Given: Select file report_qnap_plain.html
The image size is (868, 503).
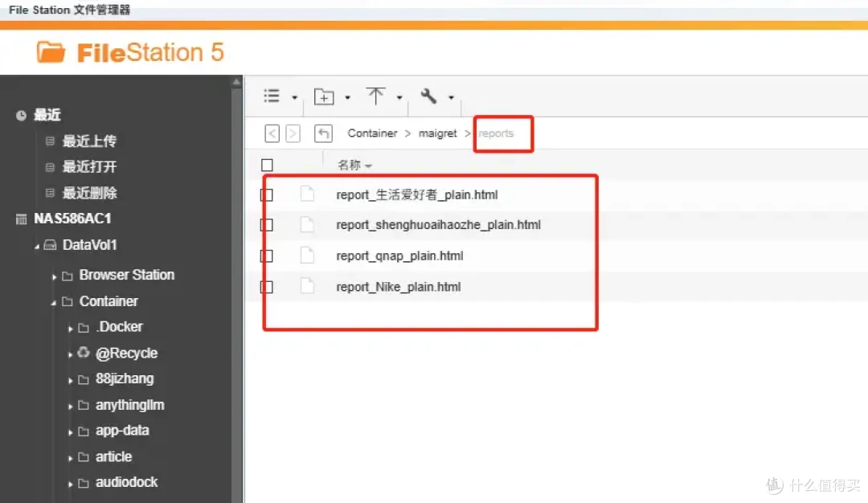Looking at the screenshot, I should click(399, 256).
